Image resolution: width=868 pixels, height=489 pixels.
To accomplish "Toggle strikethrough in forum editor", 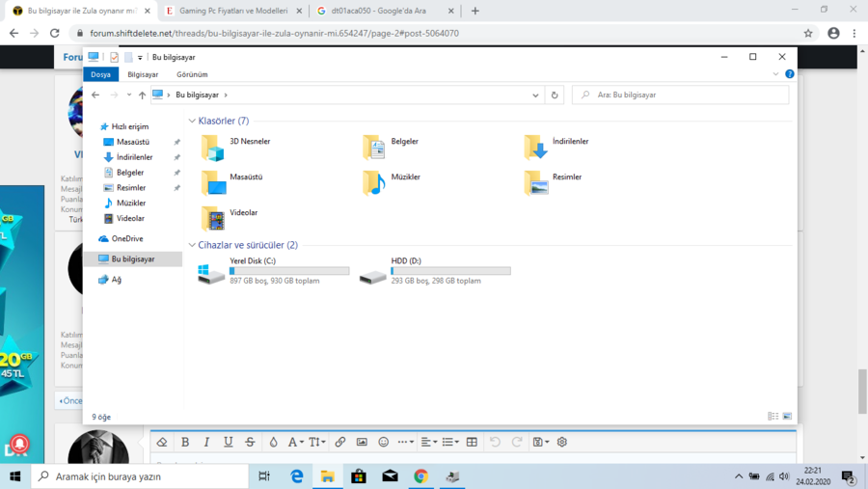I will tap(250, 442).
